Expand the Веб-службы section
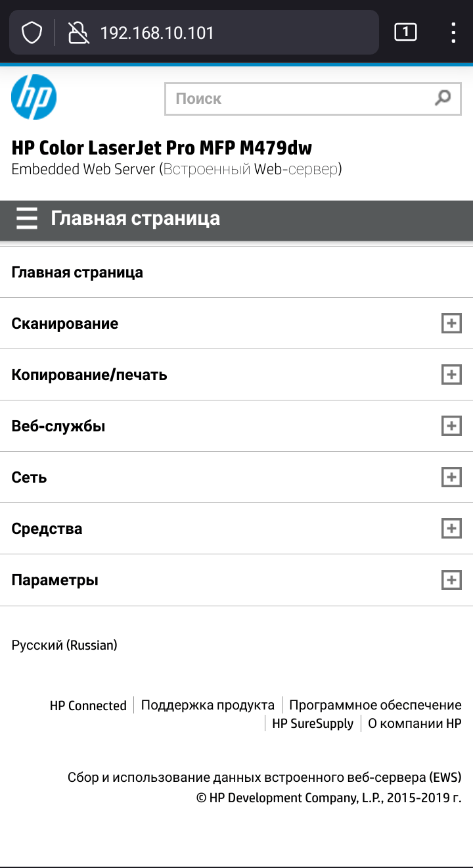Screen dimensions: 473x868 click(451, 426)
